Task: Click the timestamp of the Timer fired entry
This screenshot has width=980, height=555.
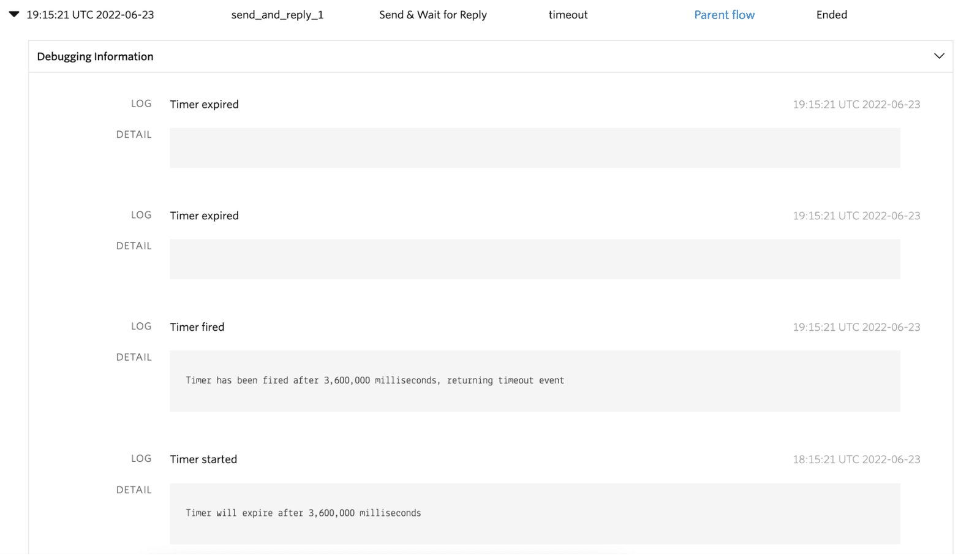Action: 856,327
